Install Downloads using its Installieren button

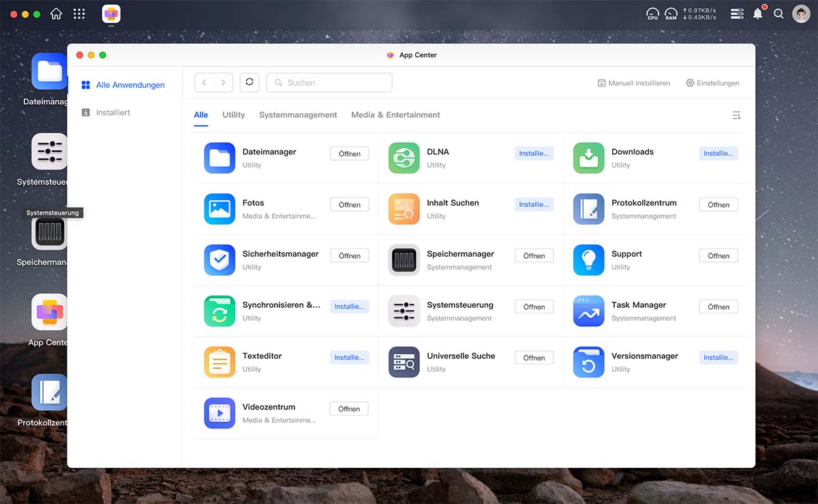pos(718,153)
